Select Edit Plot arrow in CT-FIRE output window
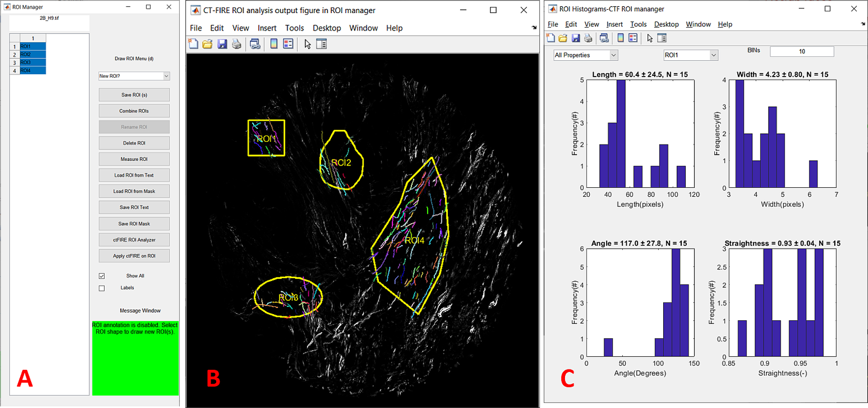This screenshot has width=868, height=408. click(307, 44)
